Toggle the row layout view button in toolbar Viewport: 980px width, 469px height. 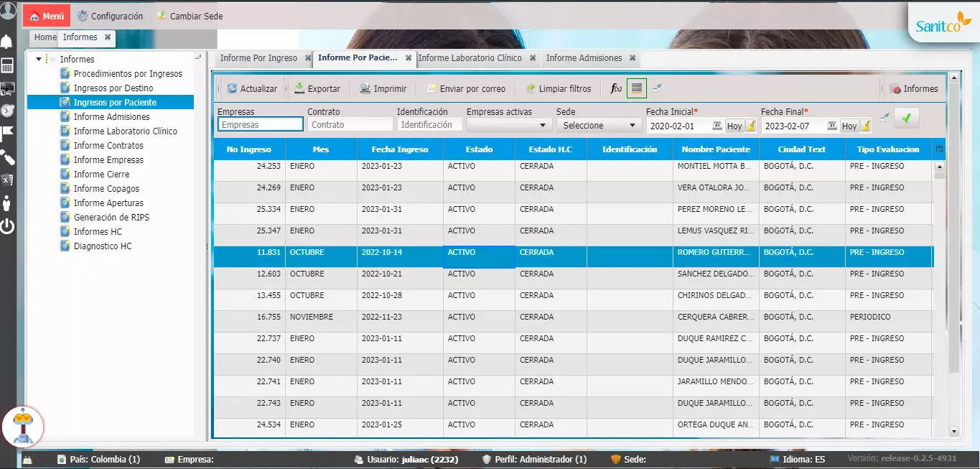coord(636,88)
